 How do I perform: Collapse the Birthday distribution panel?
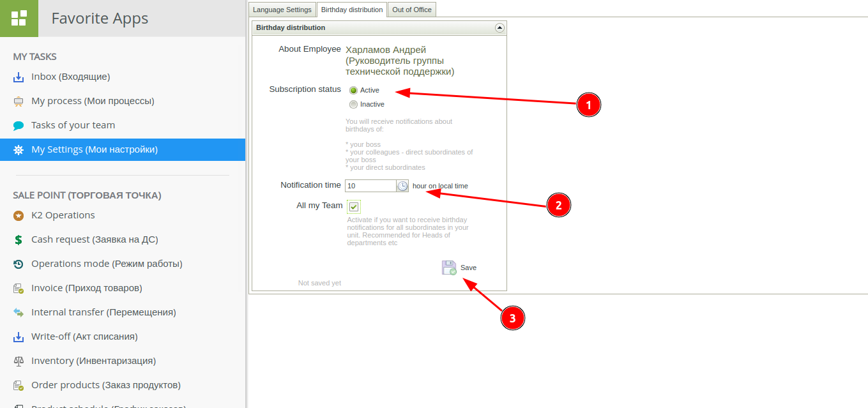pyautogui.click(x=499, y=27)
